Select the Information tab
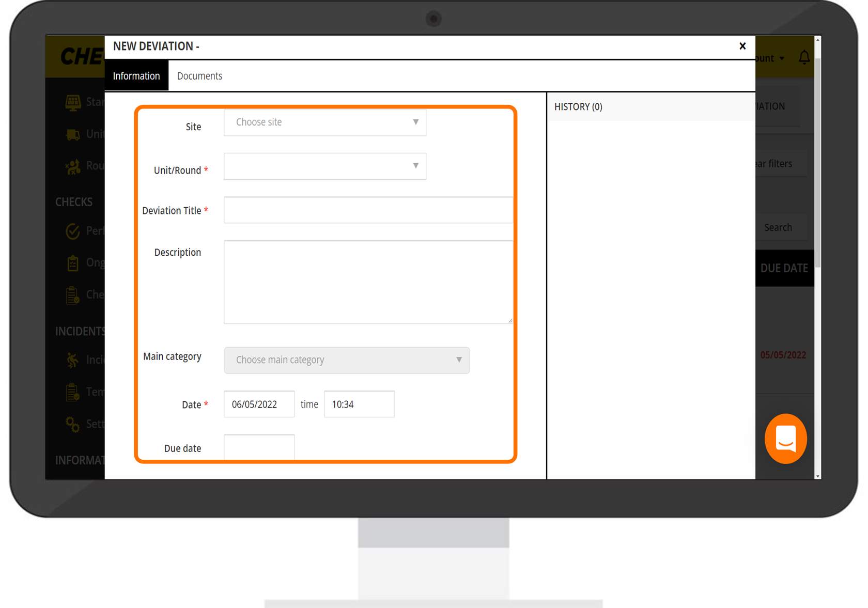The width and height of the screenshot is (868, 608). [136, 76]
